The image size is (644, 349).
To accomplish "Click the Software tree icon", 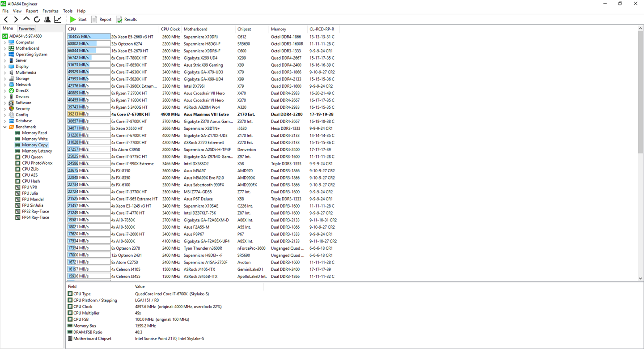I will tap(12, 102).
